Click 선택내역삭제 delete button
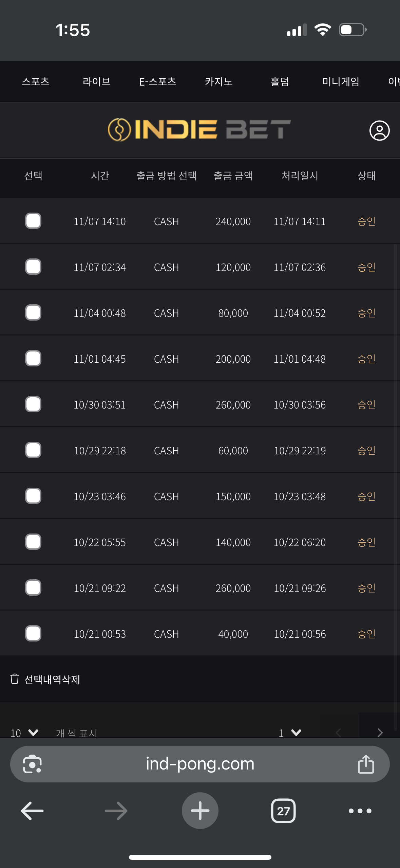This screenshot has height=868, width=400. point(46,679)
